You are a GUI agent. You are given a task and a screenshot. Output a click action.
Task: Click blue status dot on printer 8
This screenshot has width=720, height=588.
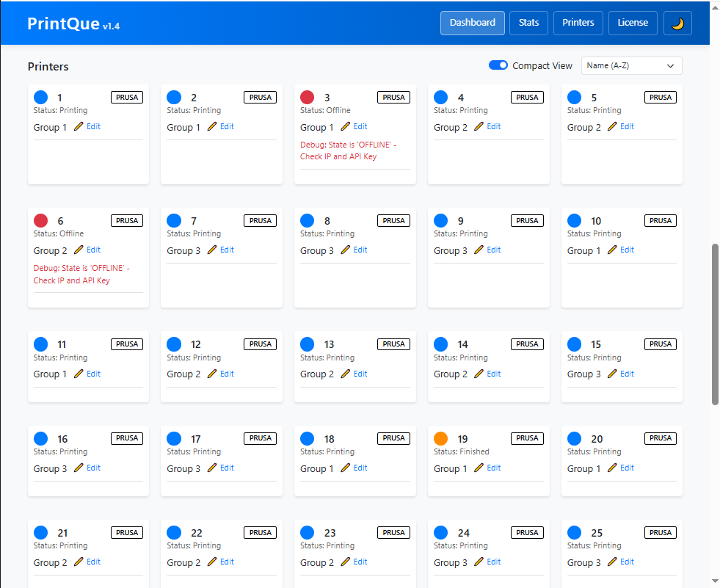(308, 220)
